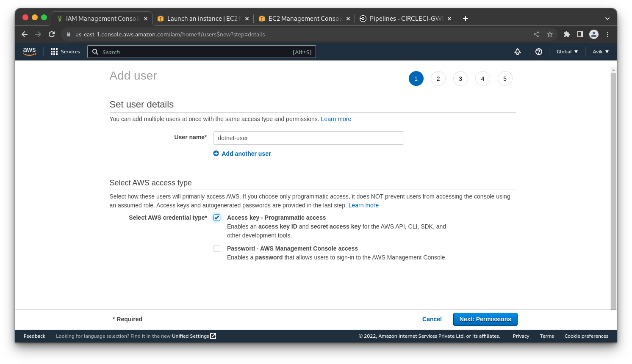This screenshot has width=632, height=364.
Task: Click the User name input field
Action: pos(309,138)
